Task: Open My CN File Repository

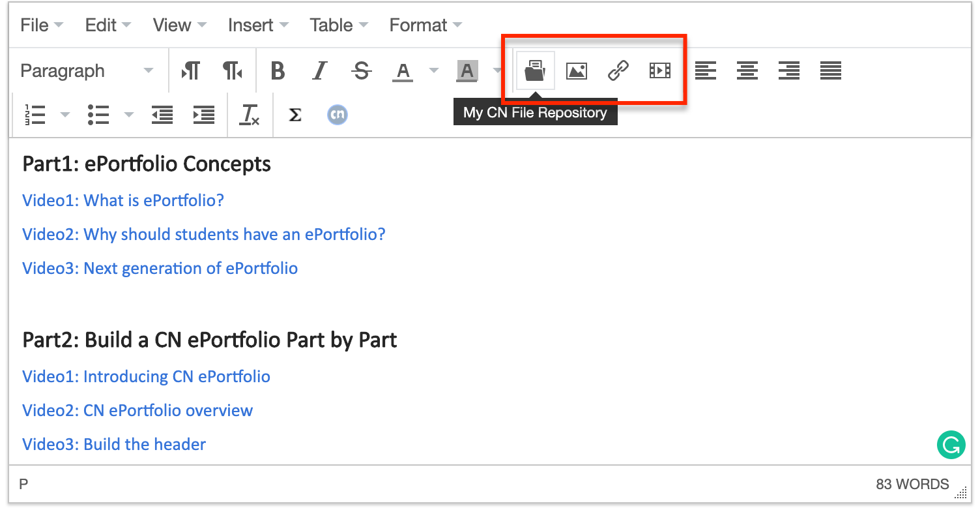Action: [x=535, y=70]
